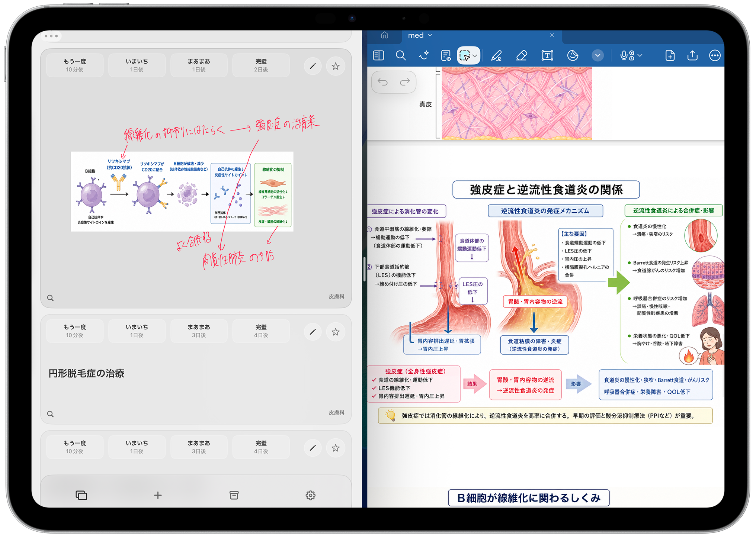756x538 pixels.
Task: Rate first card 完璧 2日後
Action: point(261,65)
